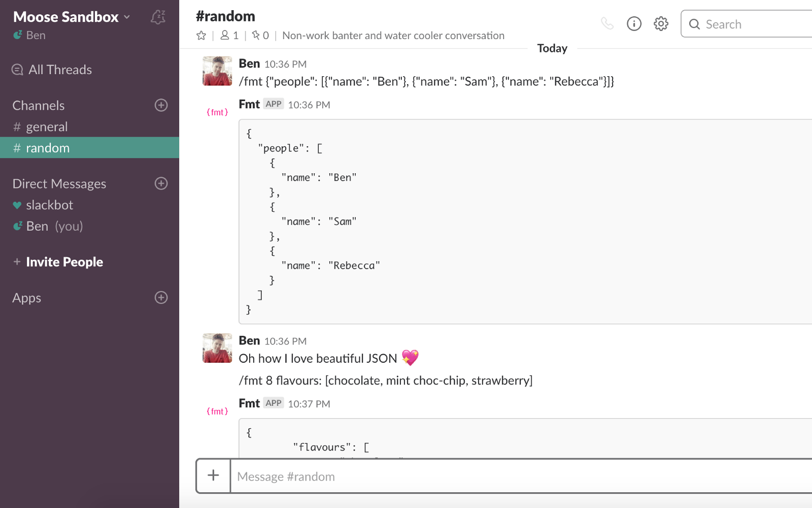Viewport: 812px width, 508px height.
Task: Show pinned items in the channel
Action: pyautogui.click(x=260, y=36)
